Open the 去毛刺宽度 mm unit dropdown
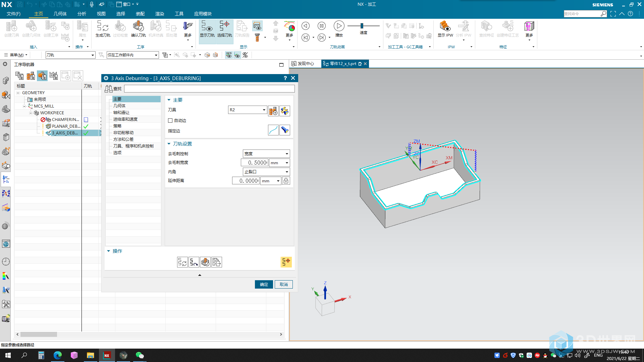The image size is (644, 362). click(279, 163)
